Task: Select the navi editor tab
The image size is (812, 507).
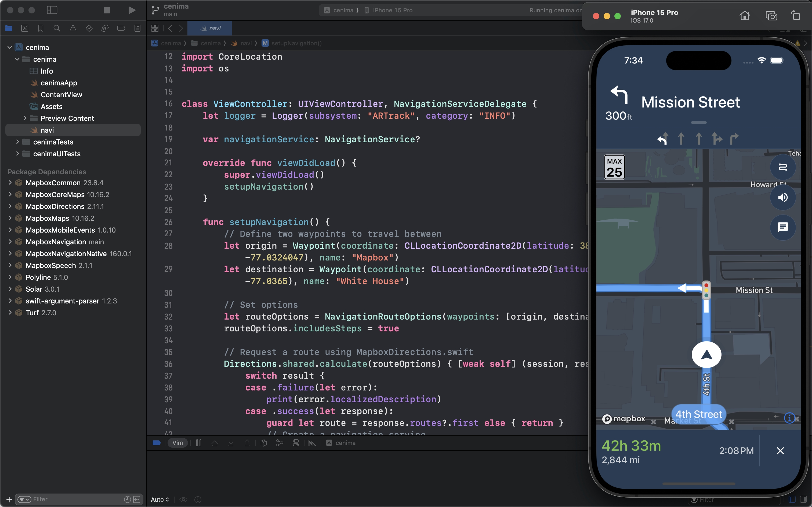Action: [210, 28]
